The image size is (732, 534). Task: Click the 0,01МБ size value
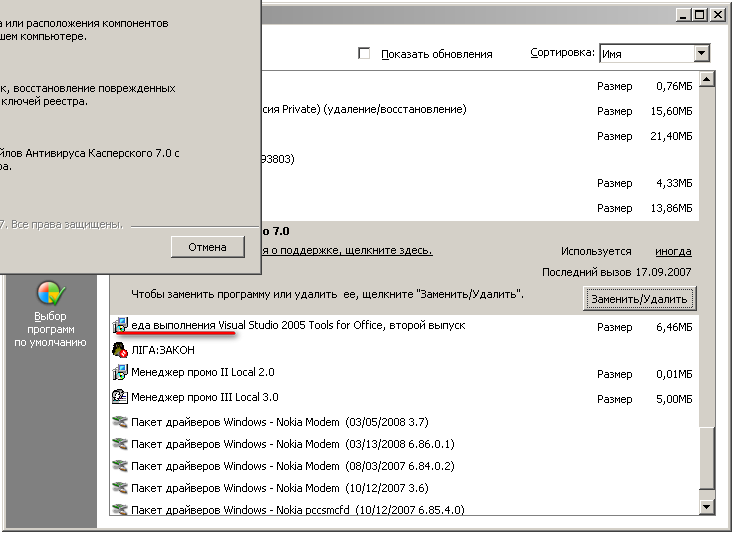[674, 374]
